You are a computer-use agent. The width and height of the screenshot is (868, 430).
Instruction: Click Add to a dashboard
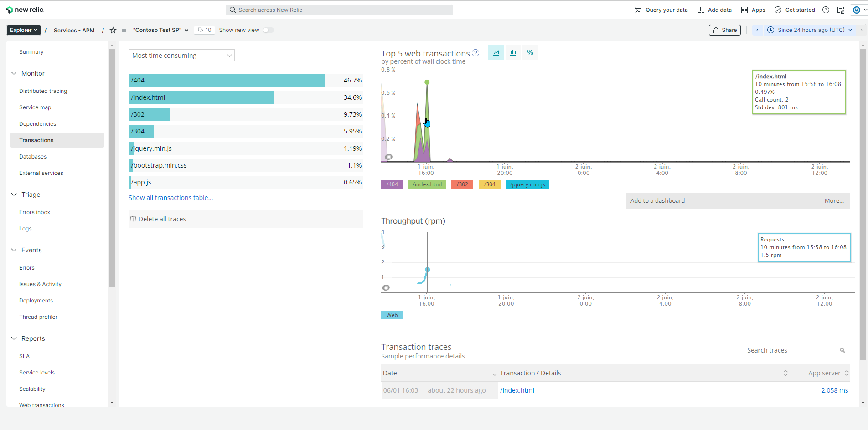pyautogui.click(x=721, y=201)
